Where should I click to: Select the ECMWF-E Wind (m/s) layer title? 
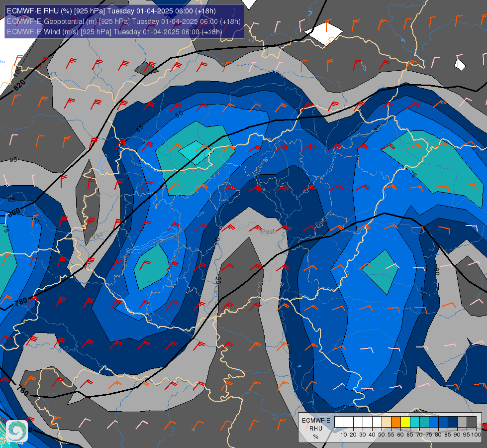click(114, 32)
